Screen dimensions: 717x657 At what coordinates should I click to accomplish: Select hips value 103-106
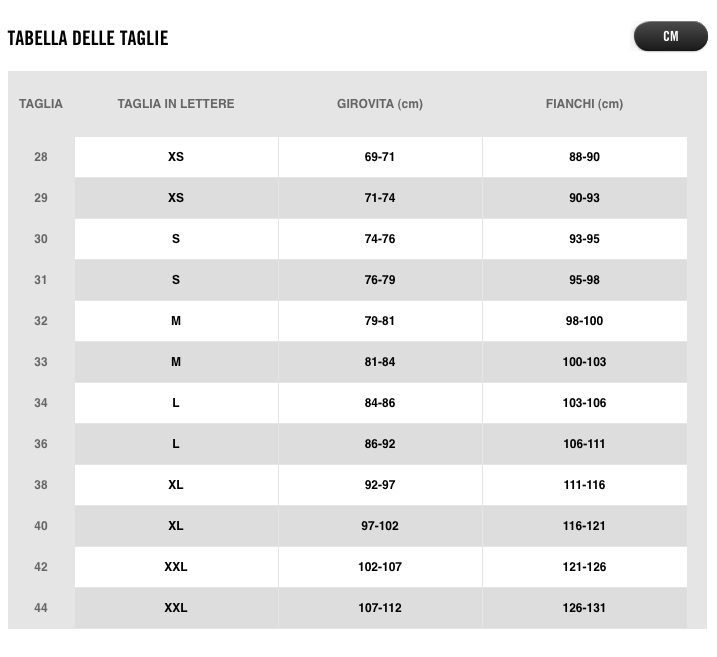(x=584, y=403)
